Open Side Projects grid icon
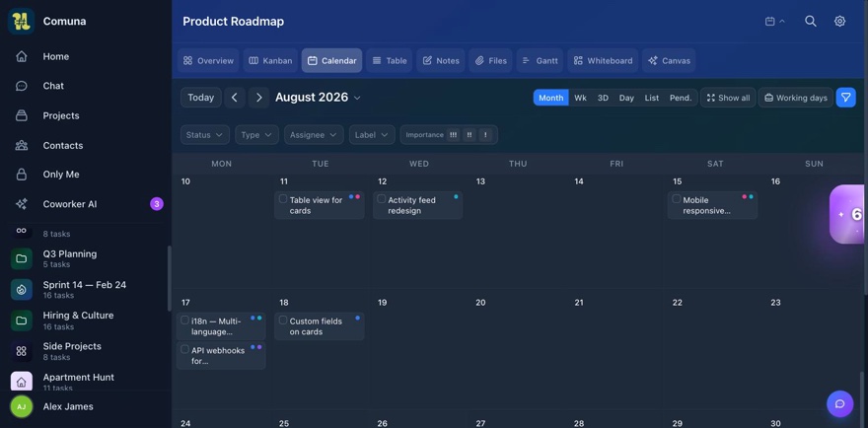The width and height of the screenshot is (868, 428). [x=21, y=351]
